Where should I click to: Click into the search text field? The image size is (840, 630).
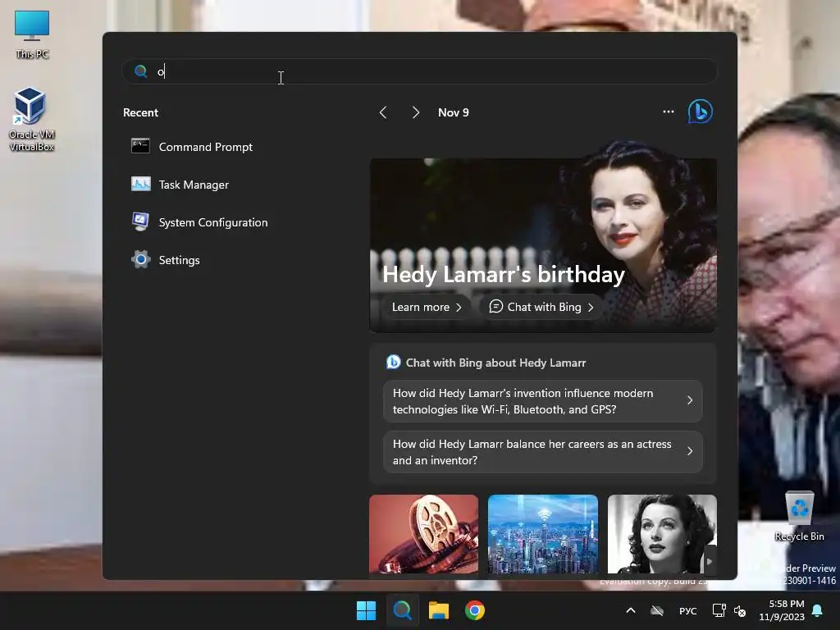pyautogui.click(x=419, y=71)
